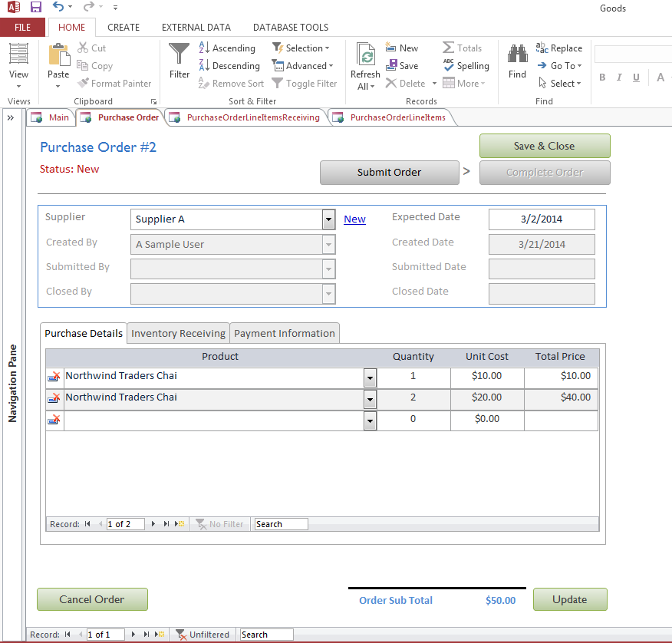Click Remove Sort in the ribbon
672x643 pixels.
[x=231, y=83]
